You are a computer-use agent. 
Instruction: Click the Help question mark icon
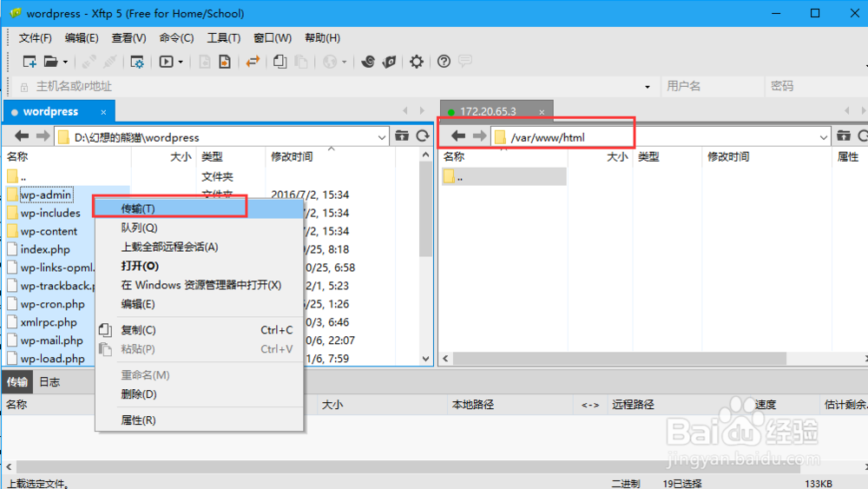point(444,62)
